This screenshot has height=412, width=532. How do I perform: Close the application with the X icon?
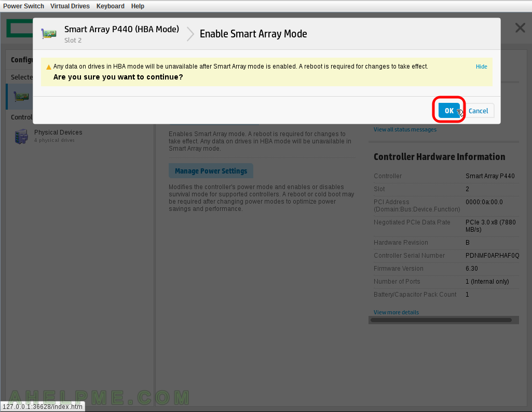point(520,28)
